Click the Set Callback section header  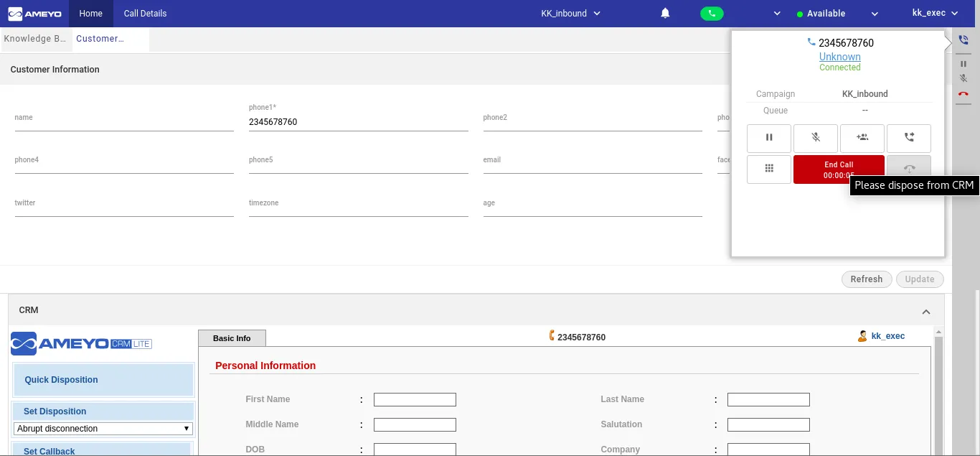coord(103,451)
